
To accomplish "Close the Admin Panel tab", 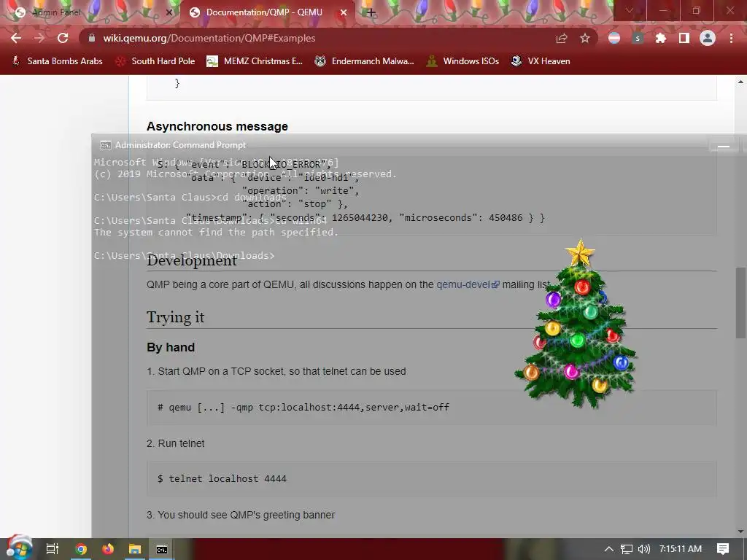I will (169, 13).
